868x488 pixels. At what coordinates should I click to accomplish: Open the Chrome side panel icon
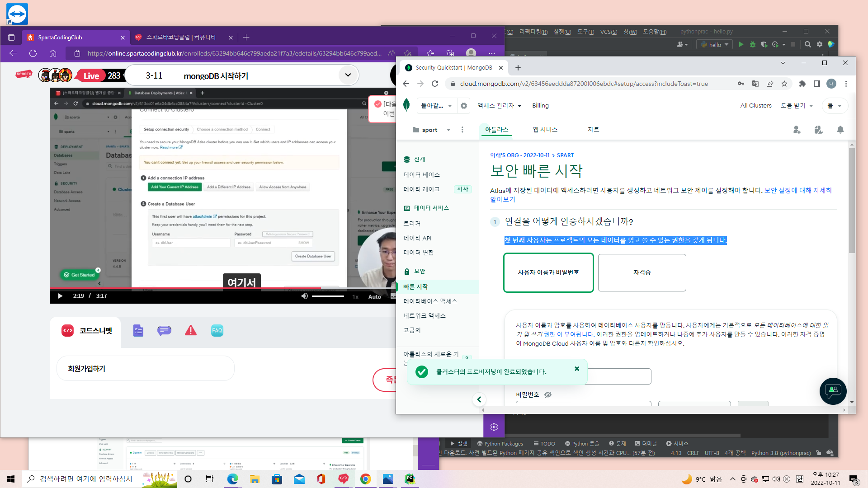817,84
